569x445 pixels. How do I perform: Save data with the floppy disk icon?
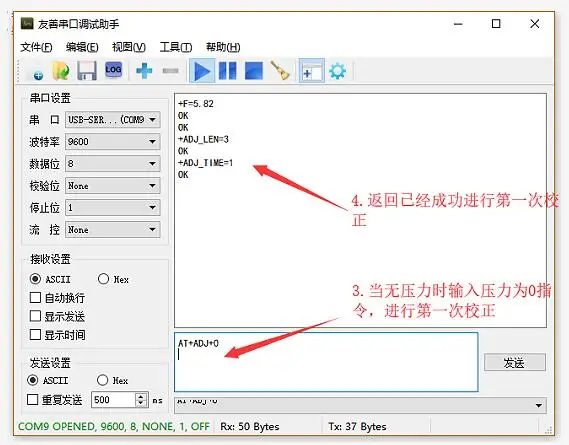87,71
